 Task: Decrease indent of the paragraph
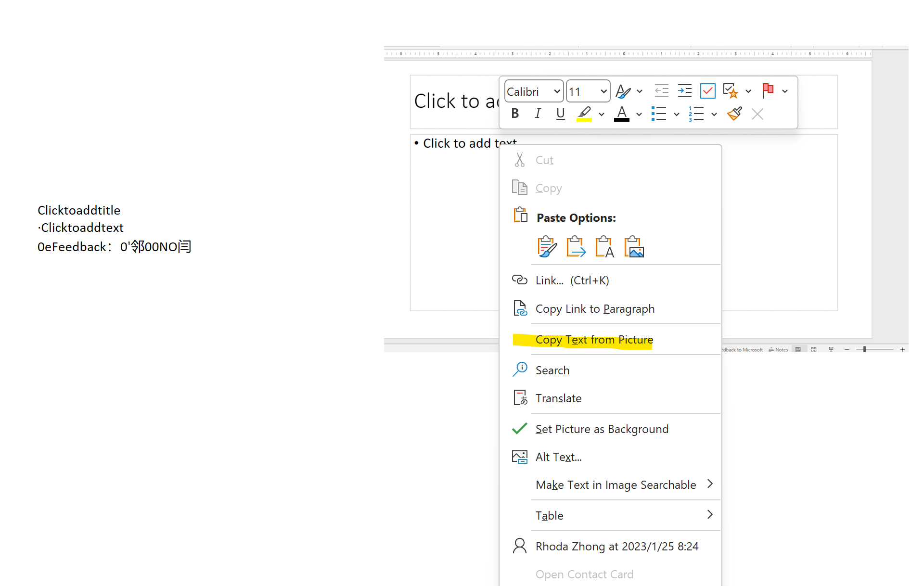point(662,91)
